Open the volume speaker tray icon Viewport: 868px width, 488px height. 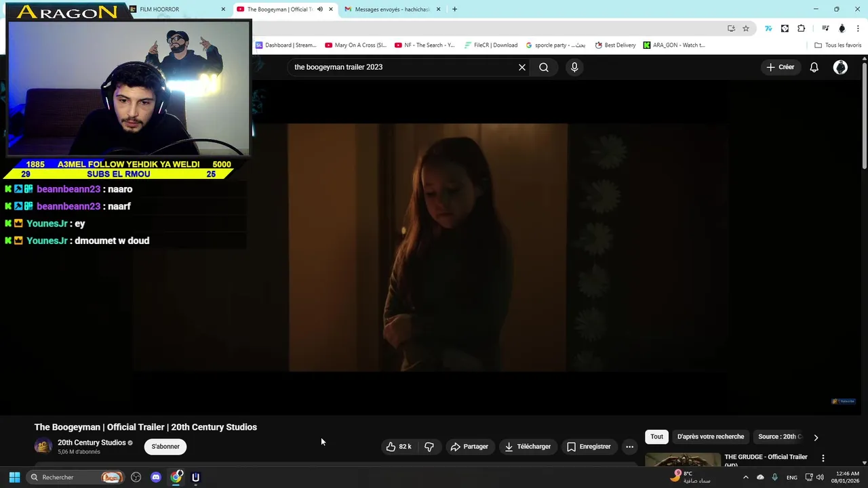pyautogui.click(x=820, y=477)
